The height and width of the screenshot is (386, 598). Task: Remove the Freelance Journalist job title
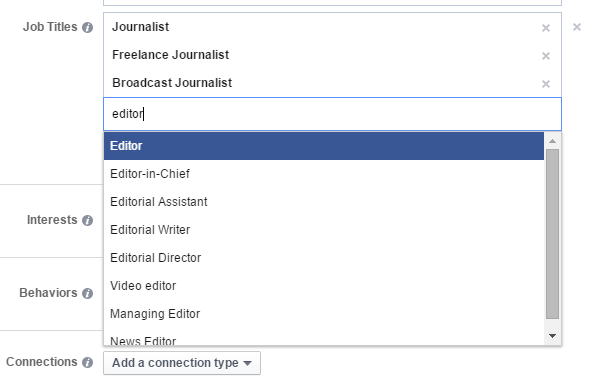546,56
